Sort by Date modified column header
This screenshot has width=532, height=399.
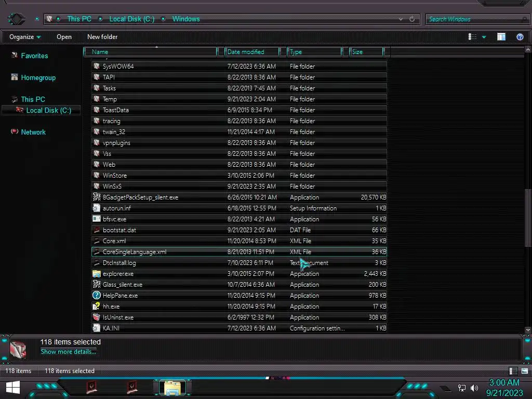[x=252, y=52]
